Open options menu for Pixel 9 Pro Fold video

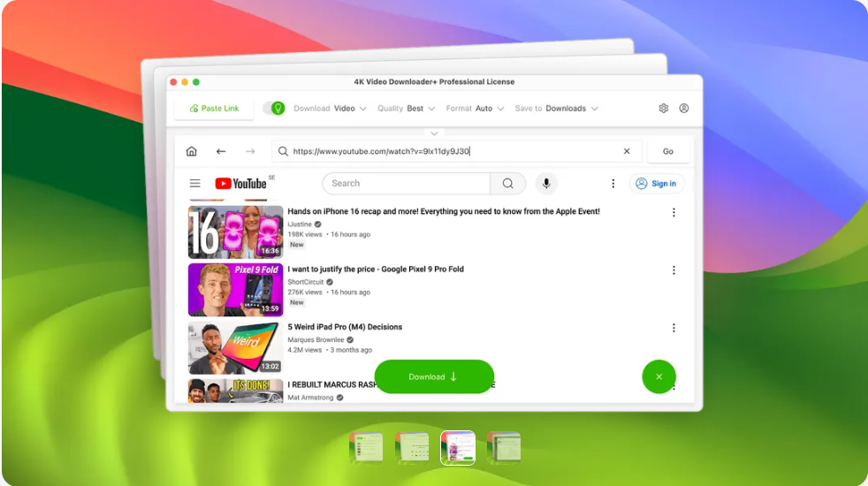(x=674, y=270)
